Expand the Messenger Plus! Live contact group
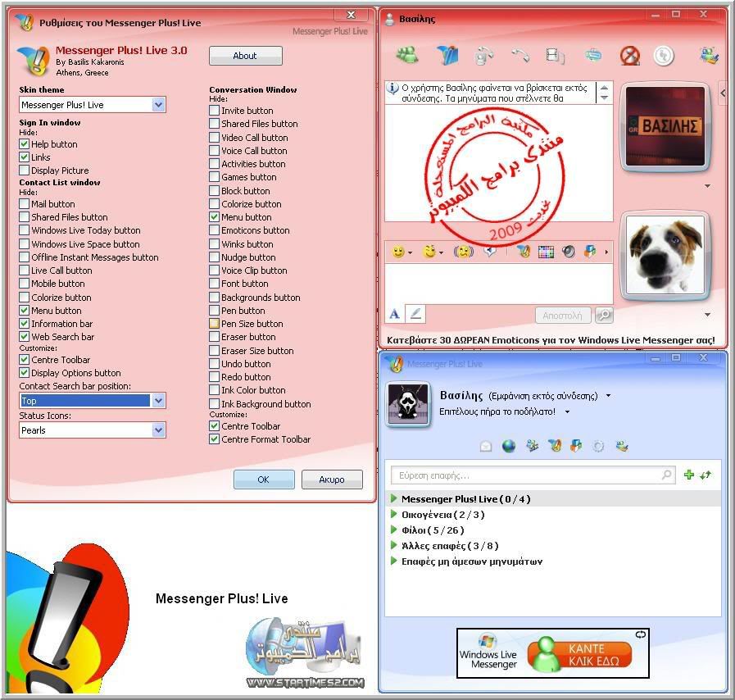The height and width of the screenshot is (700, 735). pyautogui.click(x=394, y=498)
